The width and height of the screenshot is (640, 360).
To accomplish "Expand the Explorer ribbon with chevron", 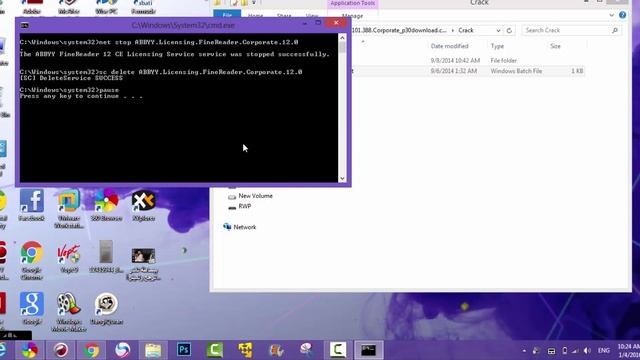I will tap(611, 16).
